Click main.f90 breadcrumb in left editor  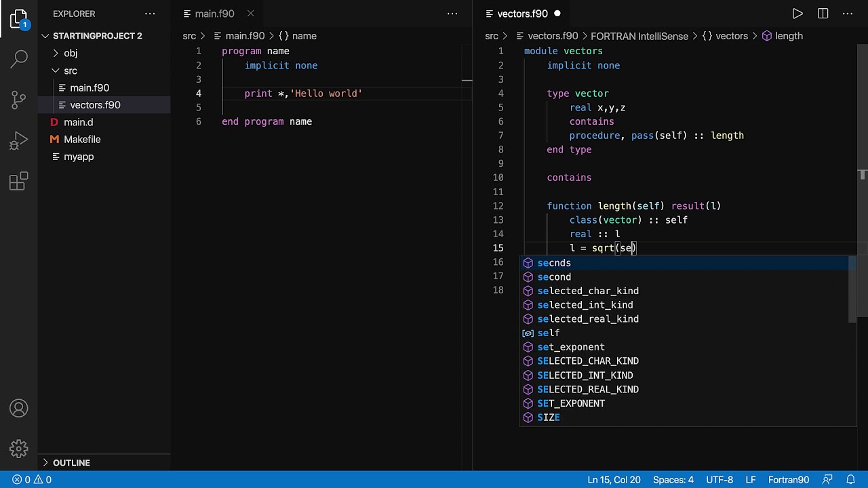pos(239,36)
